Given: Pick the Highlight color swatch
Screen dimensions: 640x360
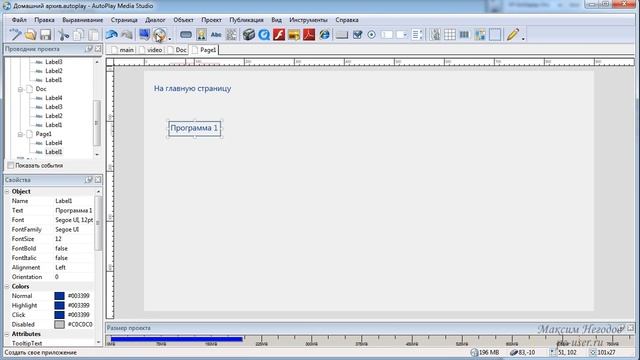Looking at the screenshot, I should [60, 305].
